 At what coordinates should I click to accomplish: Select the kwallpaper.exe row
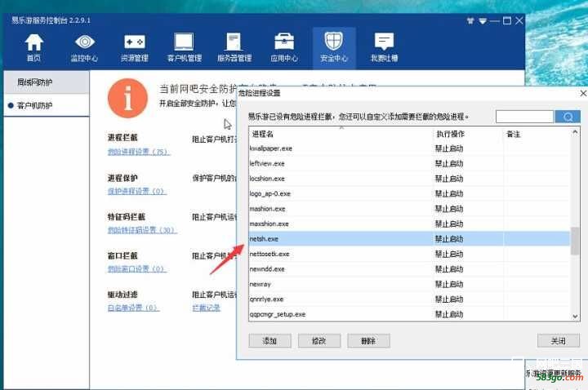tap(409, 148)
